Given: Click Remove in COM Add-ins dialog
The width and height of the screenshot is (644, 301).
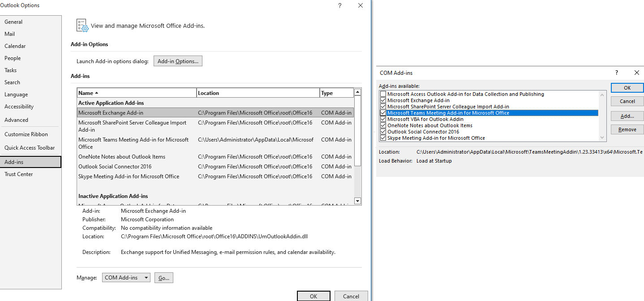Looking at the screenshot, I should click(627, 129).
